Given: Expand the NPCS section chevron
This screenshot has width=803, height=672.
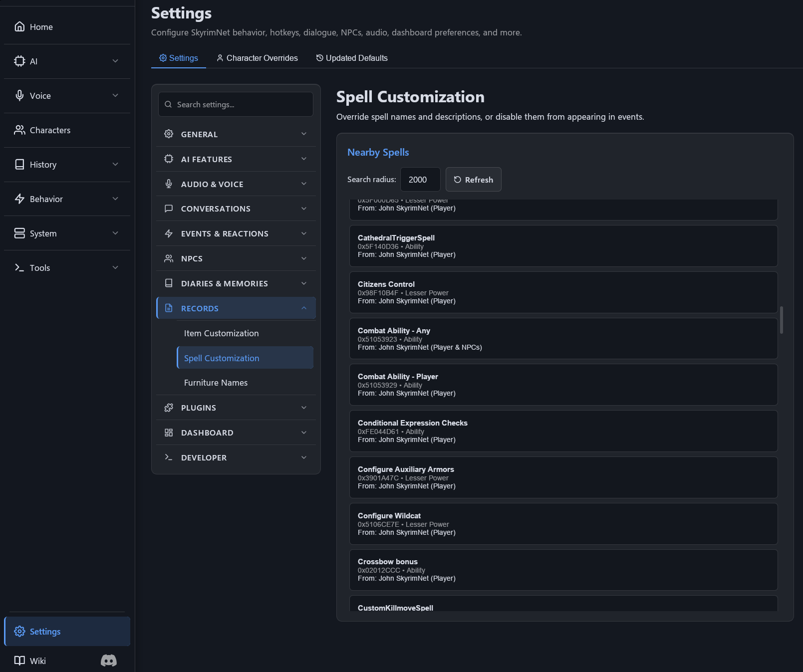Looking at the screenshot, I should [x=304, y=258].
